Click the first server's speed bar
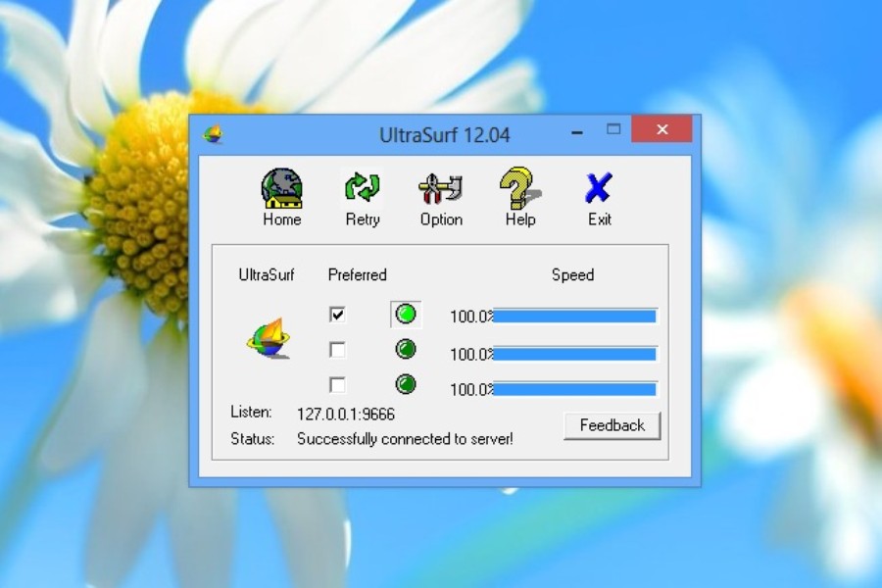Viewport: 882px width, 588px height. click(x=573, y=317)
